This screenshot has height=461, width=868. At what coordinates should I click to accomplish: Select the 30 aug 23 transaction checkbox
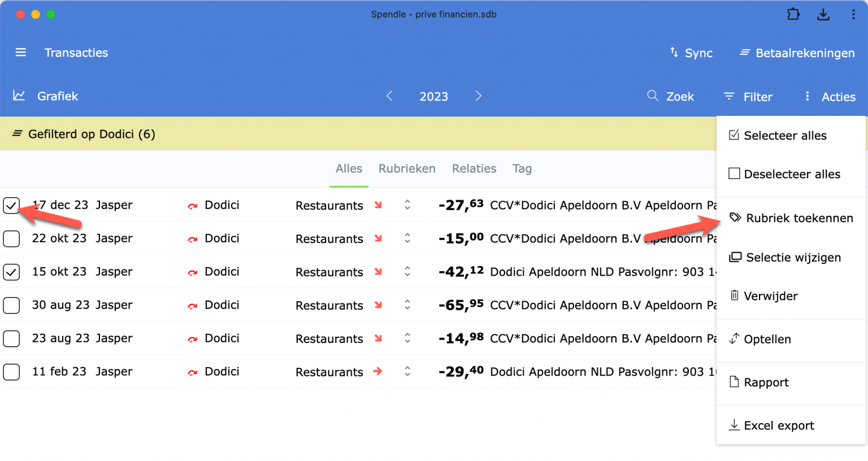11,305
